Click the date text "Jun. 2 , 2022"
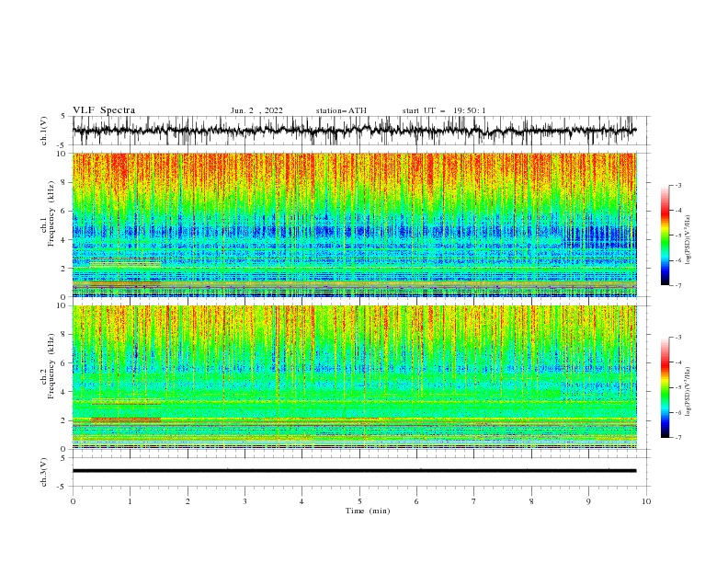 click(256, 110)
